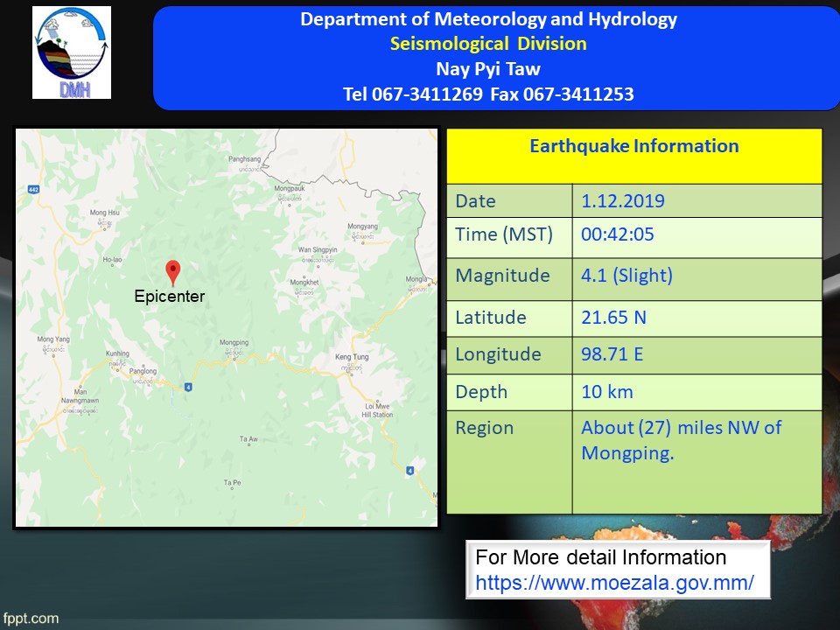The width and height of the screenshot is (840, 630).
Task: Click the route 4 shield near Panglong
Action: point(187,387)
